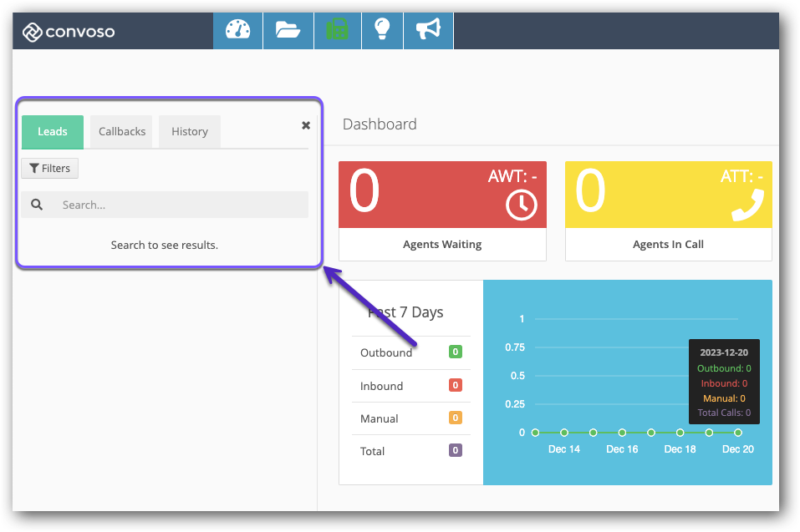Close the leads search panel
Viewport: 800px width, 532px height.
tap(306, 125)
